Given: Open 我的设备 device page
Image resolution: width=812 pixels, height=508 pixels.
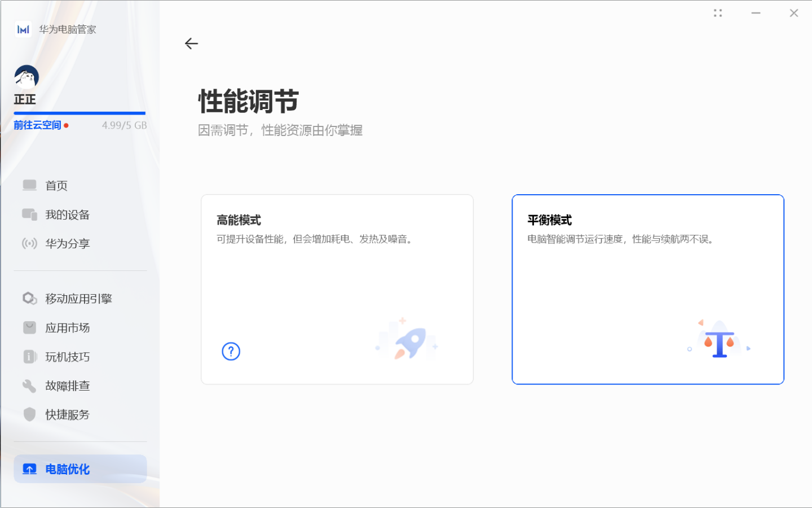Looking at the screenshot, I should tap(67, 214).
